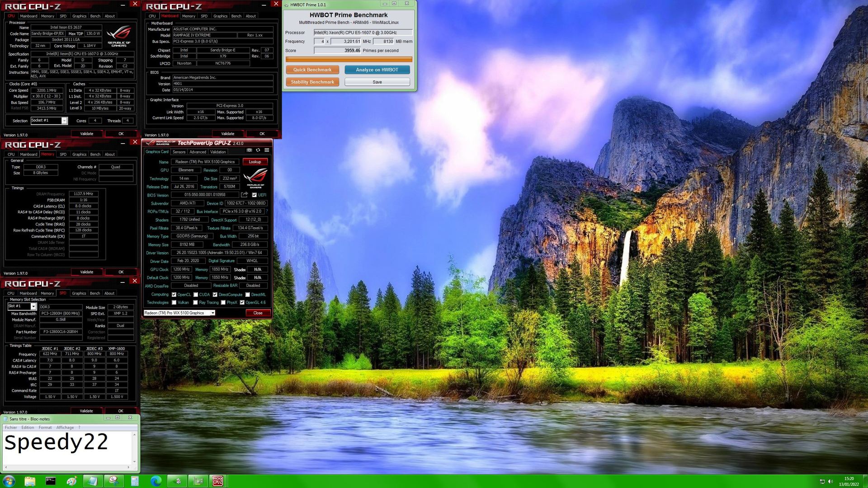The height and width of the screenshot is (488, 868).
Task: Open the Graphics tab in the Memory window
Action: point(79,154)
